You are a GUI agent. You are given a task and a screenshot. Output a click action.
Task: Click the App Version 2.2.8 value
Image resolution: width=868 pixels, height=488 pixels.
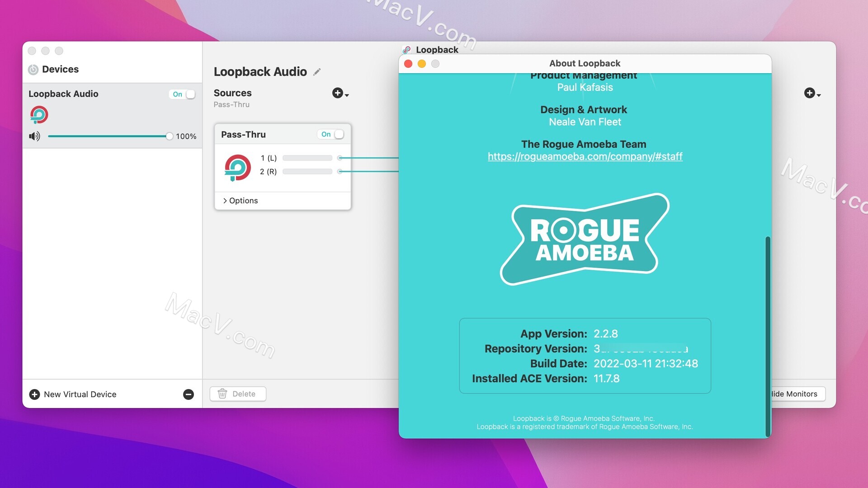(605, 334)
